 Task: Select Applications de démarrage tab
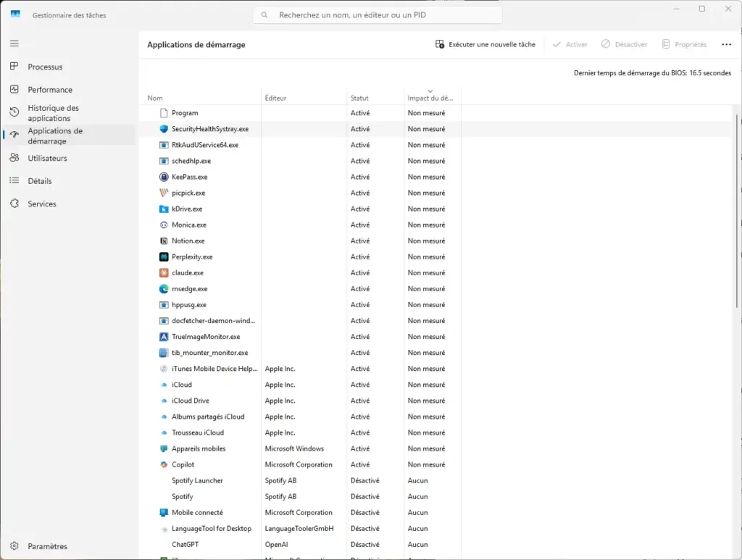click(x=69, y=135)
